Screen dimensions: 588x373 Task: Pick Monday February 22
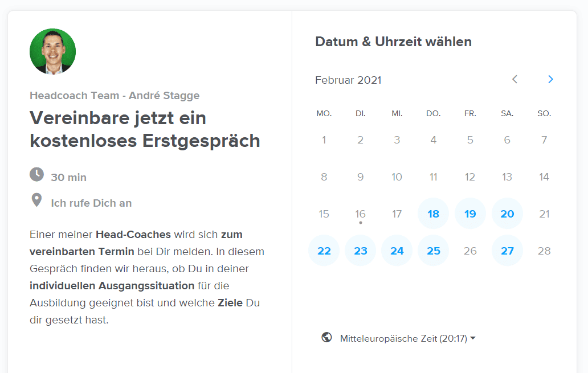pos(324,251)
